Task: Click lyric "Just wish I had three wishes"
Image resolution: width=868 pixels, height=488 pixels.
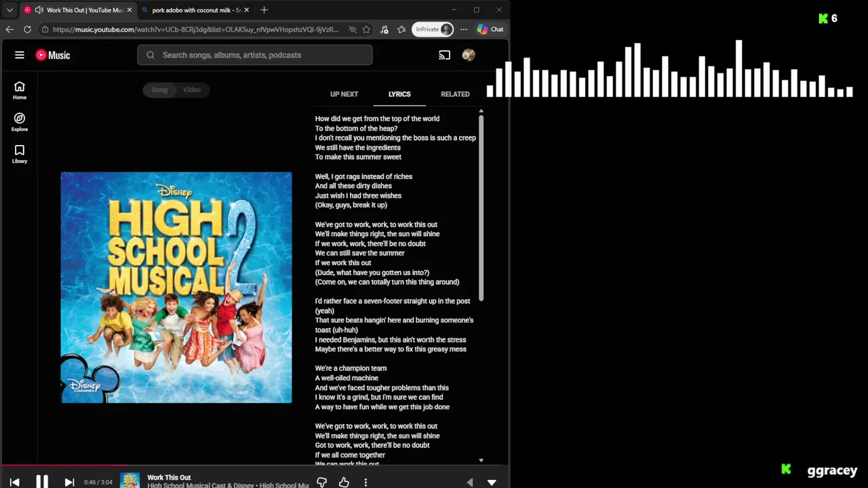Action: pyautogui.click(x=358, y=196)
